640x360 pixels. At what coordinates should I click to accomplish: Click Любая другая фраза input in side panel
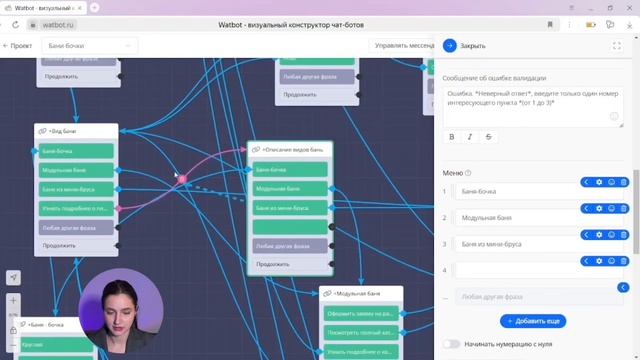pos(539,297)
